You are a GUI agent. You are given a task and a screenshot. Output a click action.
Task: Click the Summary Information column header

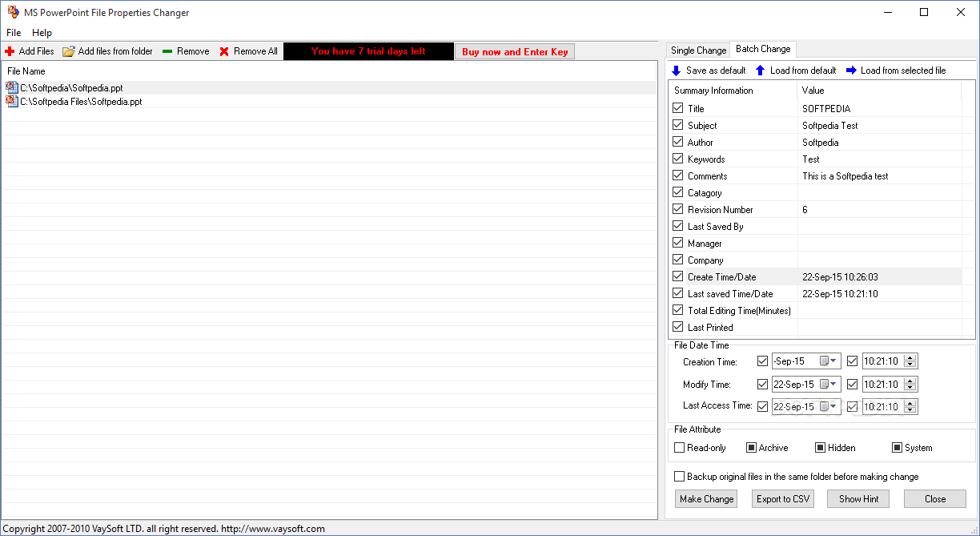pyautogui.click(x=733, y=91)
